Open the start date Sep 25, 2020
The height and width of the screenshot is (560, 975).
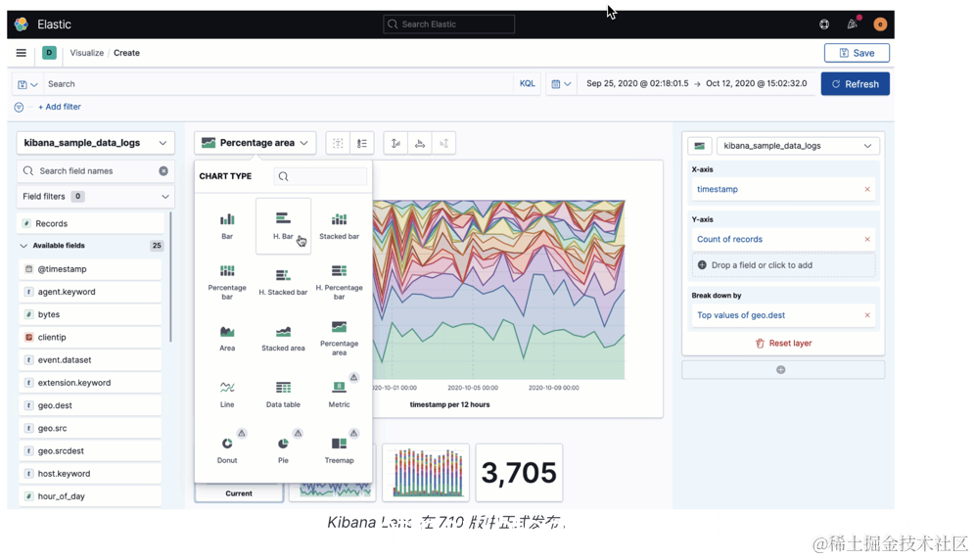click(x=637, y=83)
